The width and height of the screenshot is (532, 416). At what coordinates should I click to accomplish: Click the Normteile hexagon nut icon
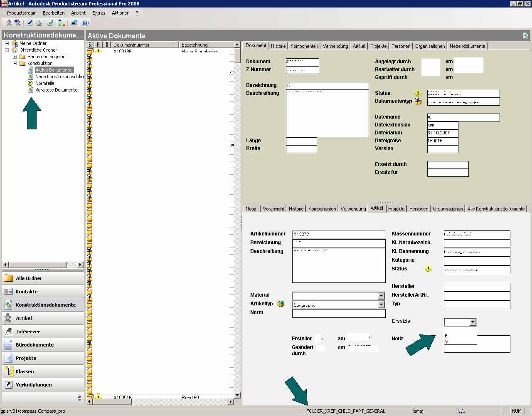tap(30, 83)
